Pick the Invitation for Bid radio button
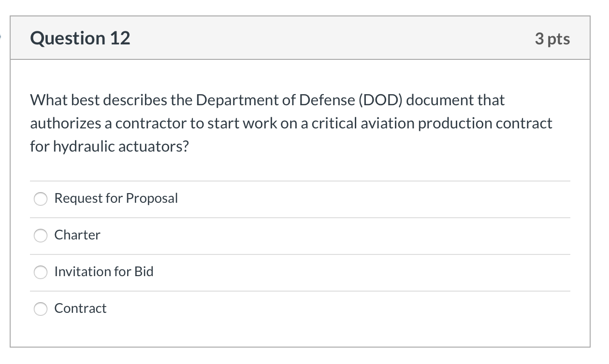Viewport: 609px width, 364px height. pos(41,272)
